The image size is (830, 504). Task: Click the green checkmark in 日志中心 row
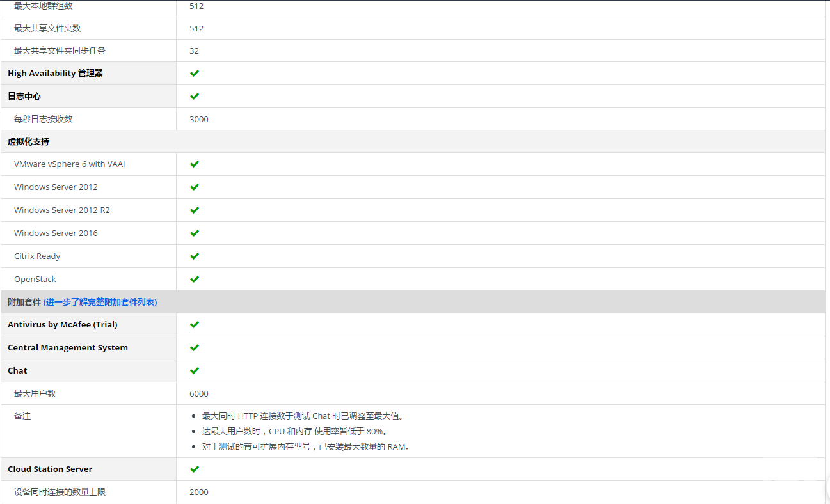pos(195,96)
